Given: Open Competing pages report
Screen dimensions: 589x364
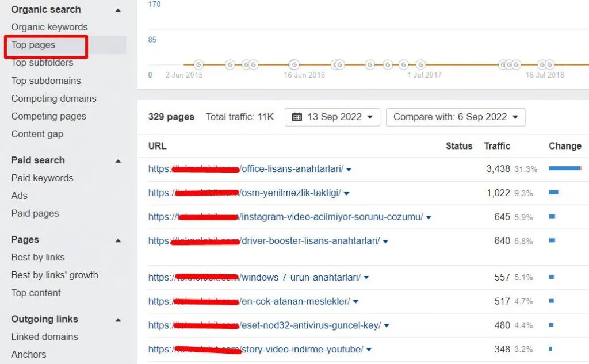Looking at the screenshot, I should click(48, 117).
